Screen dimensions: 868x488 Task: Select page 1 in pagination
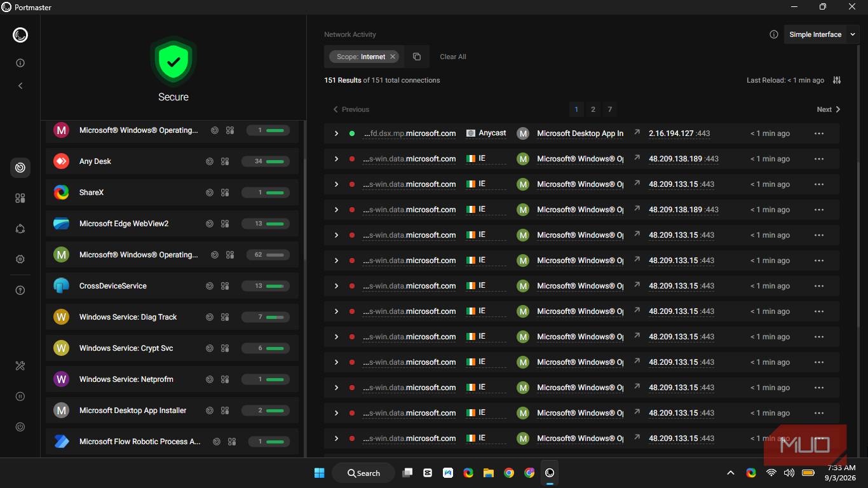(x=576, y=109)
